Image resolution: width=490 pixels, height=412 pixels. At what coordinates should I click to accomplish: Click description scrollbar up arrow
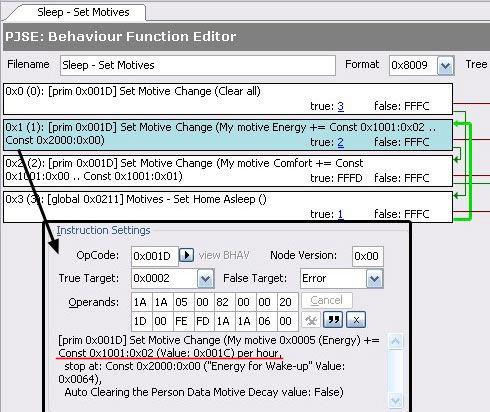[396, 342]
